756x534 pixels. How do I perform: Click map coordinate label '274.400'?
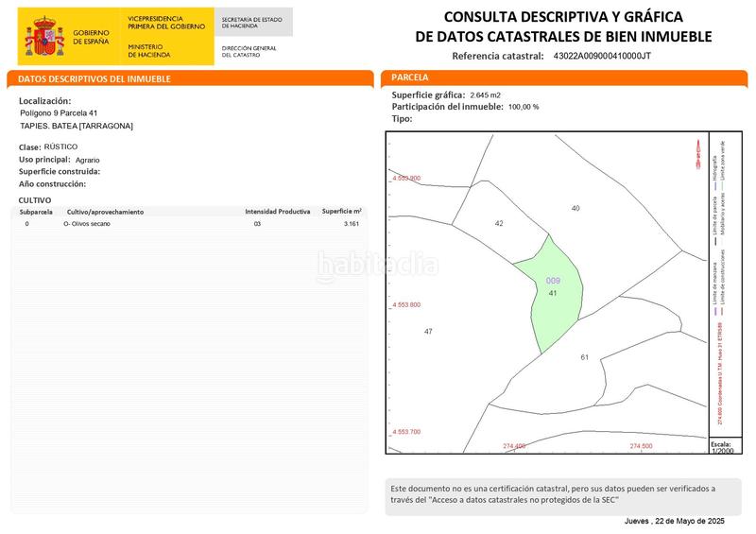[514, 446]
